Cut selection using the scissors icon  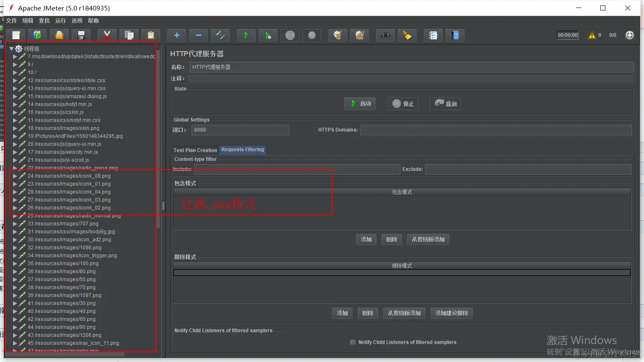[x=107, y=36]
